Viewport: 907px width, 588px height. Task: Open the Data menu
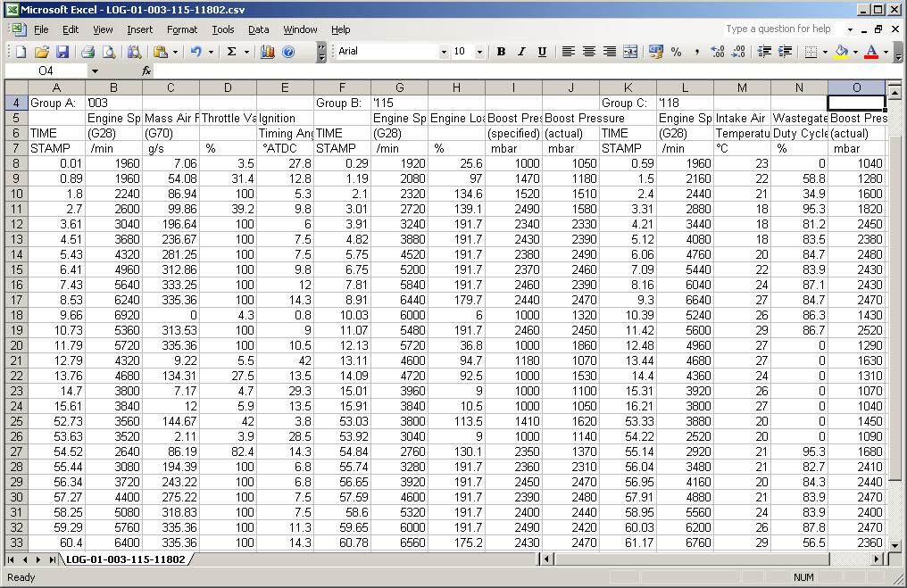pyautogui.click(x=258, y=29)
